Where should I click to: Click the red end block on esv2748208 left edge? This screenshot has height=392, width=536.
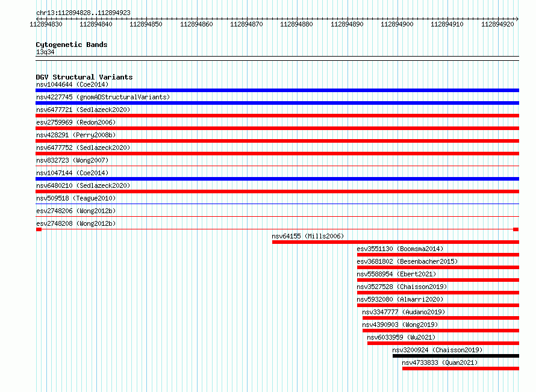coord(39,229)
